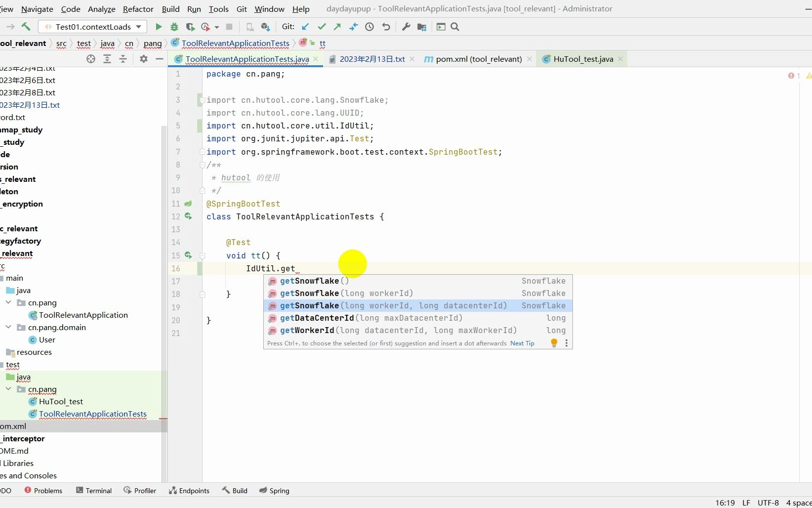The height and width of the screenshot is (508, 812).
Task: Open the Profiler tool window
Action: point(140,490)
